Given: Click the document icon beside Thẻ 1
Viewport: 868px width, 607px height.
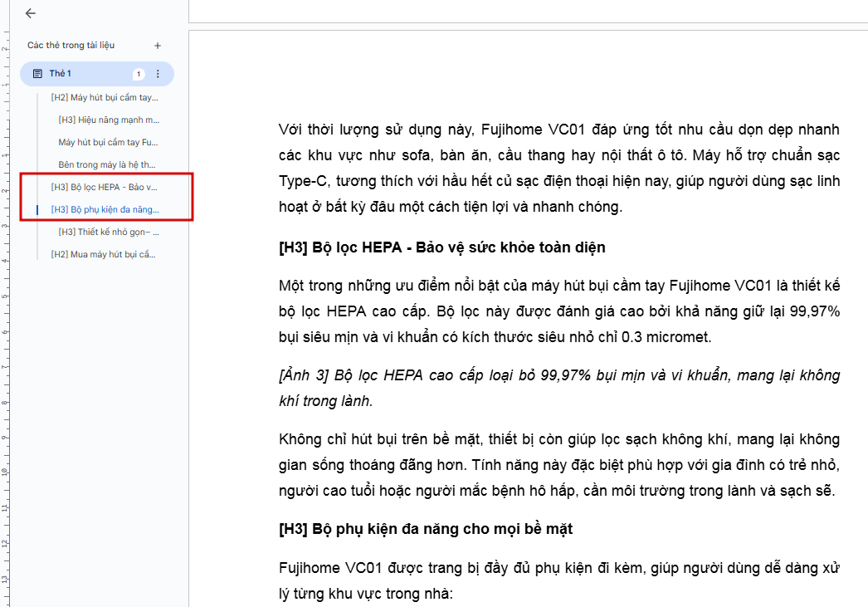Looking at the screenshot, I should [x=37, y=74].
